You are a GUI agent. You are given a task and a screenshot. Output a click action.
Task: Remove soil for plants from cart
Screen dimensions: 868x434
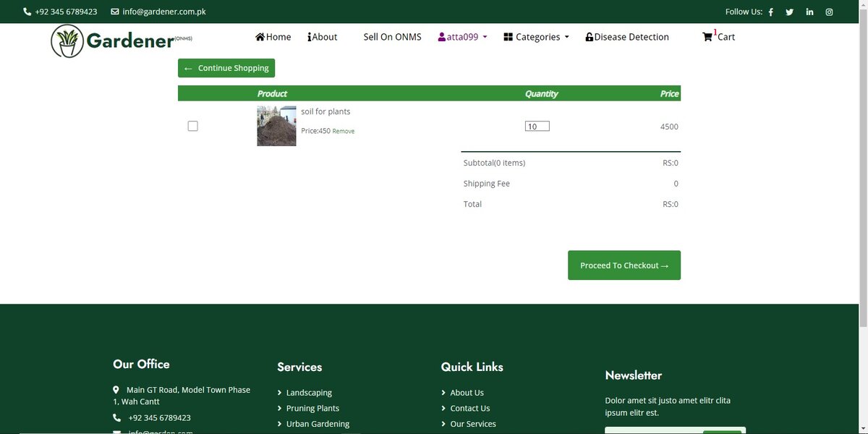pyautogui.click(x=342, y=131)
